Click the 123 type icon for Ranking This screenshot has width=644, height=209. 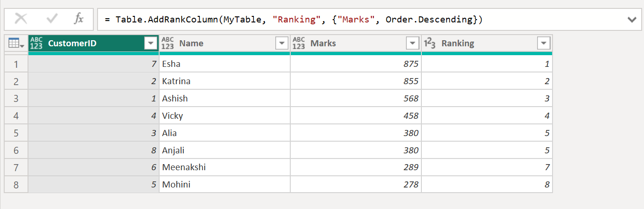click(x=430, y=43)
